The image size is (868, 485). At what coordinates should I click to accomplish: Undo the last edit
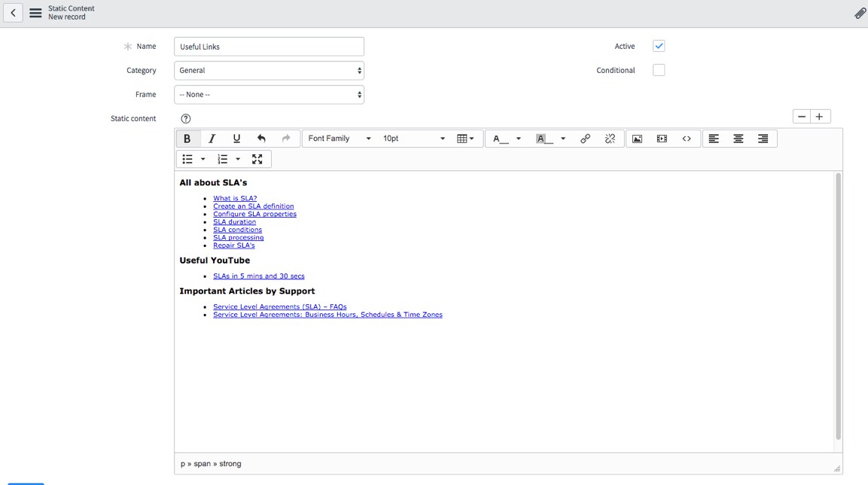coord(261,138)
